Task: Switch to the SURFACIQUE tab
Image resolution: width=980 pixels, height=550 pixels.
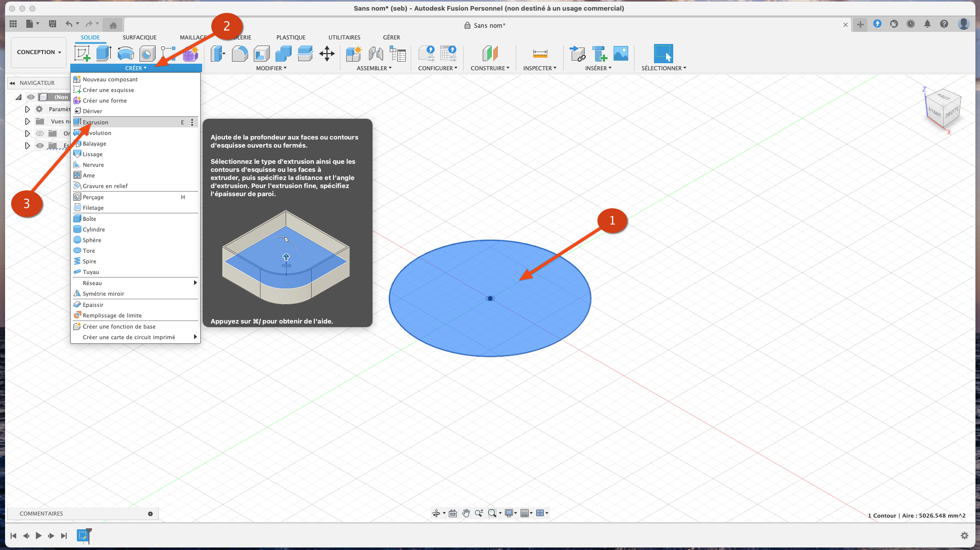Action: coord(139,37)
